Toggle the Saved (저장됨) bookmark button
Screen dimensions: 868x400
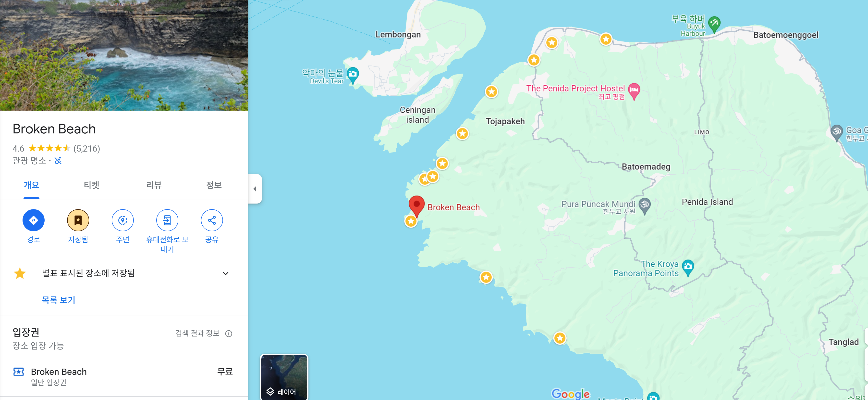78,220
